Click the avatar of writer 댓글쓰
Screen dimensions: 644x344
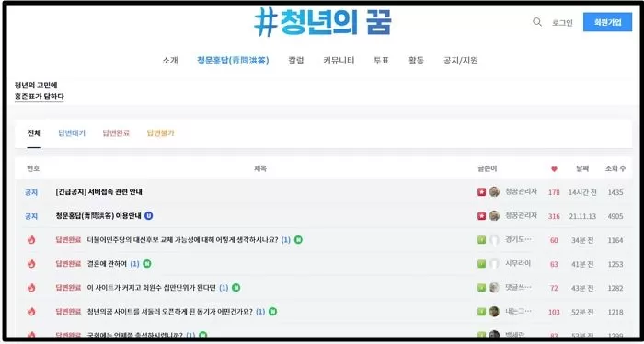pyautogui.click(x=494, y=287)
